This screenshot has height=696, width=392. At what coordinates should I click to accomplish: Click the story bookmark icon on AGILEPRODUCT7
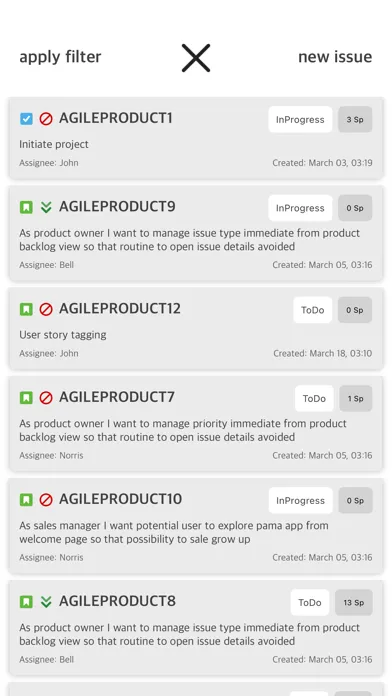[x=26, y=398]
